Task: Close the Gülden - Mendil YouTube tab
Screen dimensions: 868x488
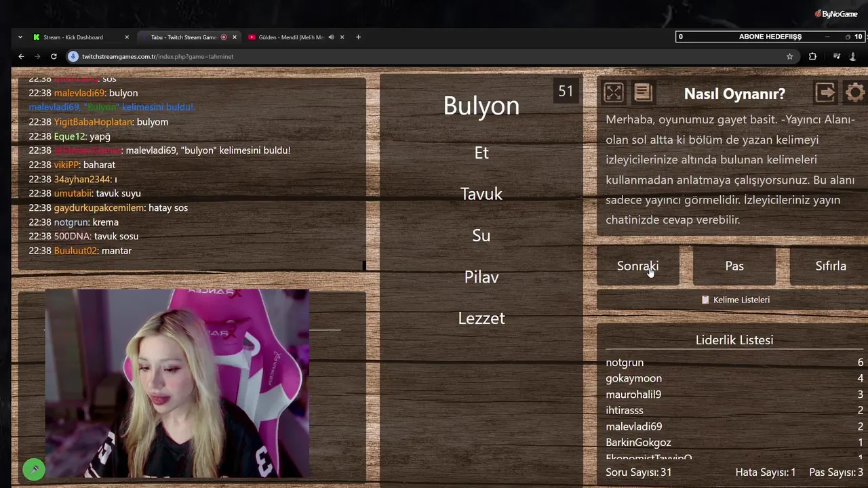Action: click(342, 37)
